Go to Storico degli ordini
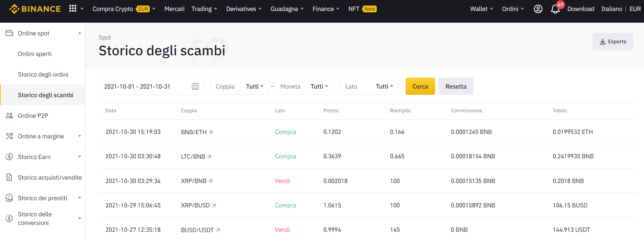The image size is (644, 239). point(43,75)
